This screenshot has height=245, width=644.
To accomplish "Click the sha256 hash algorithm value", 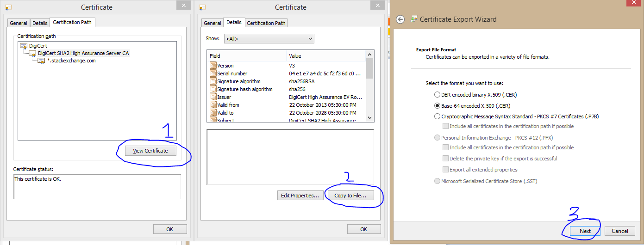I will (297, 89).
